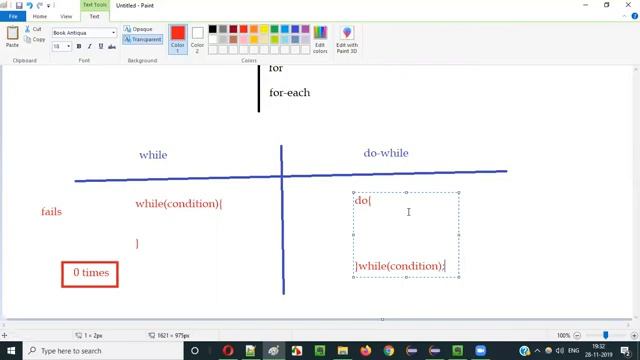
Task: Click the 'while(condition){' text on canvas
Action: (x=179, y=204)
